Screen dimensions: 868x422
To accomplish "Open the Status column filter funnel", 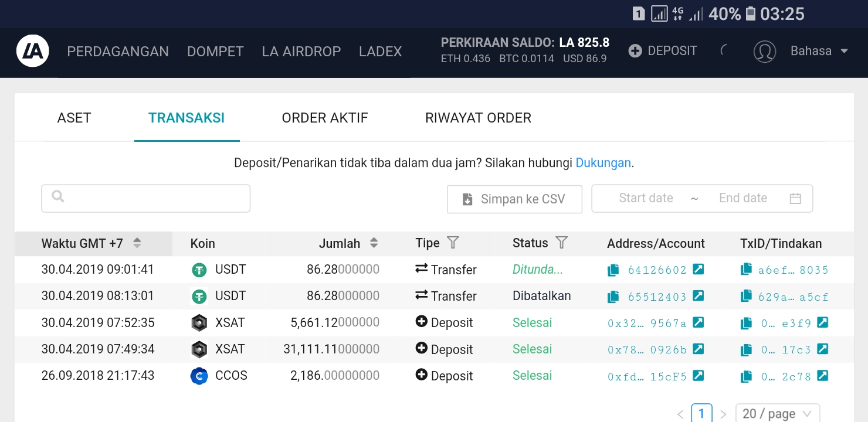I will [x=561, y=243].
